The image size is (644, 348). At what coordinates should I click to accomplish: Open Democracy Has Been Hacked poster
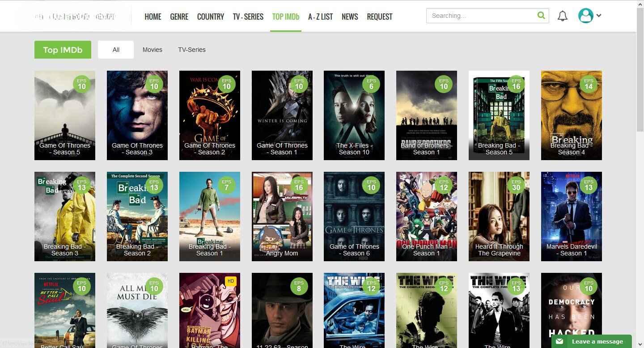(x=572, y=310)
